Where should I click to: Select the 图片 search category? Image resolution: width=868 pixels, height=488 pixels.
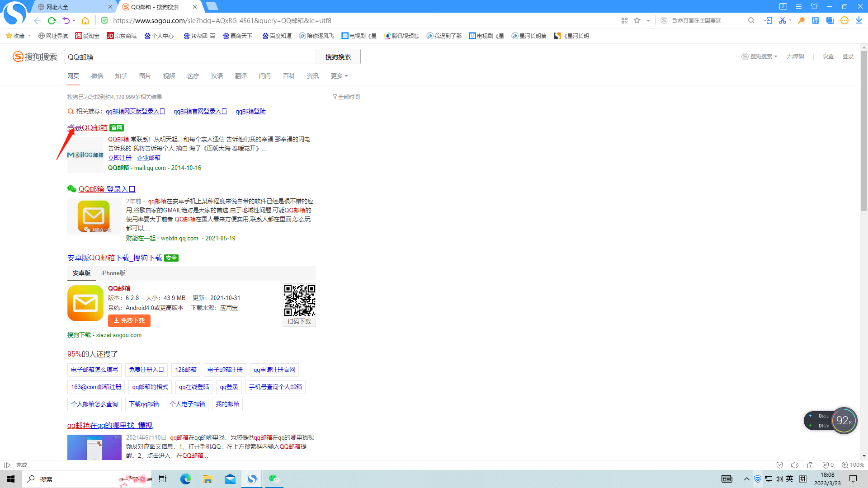tap(145, 76)
